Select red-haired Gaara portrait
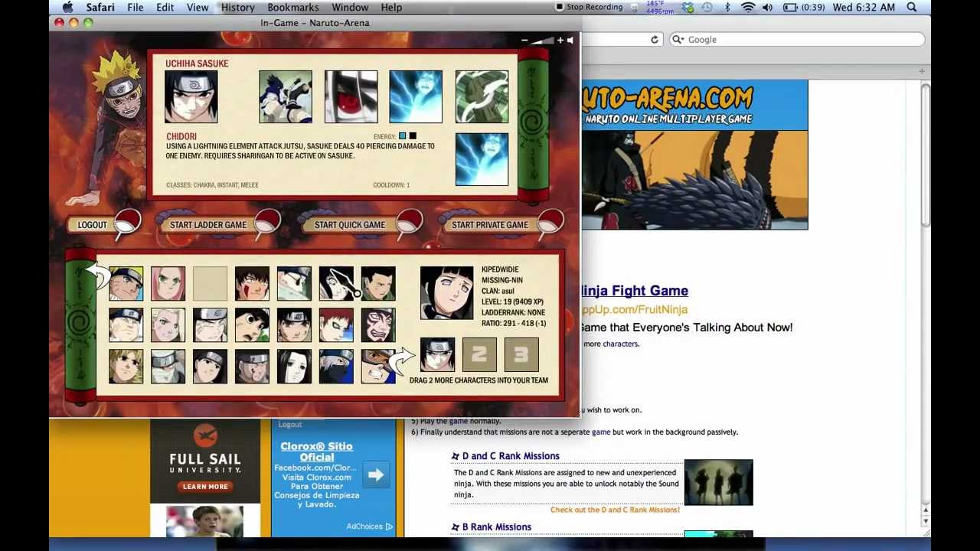This screenshot has width=980, height=551. [x=337, y=325]
